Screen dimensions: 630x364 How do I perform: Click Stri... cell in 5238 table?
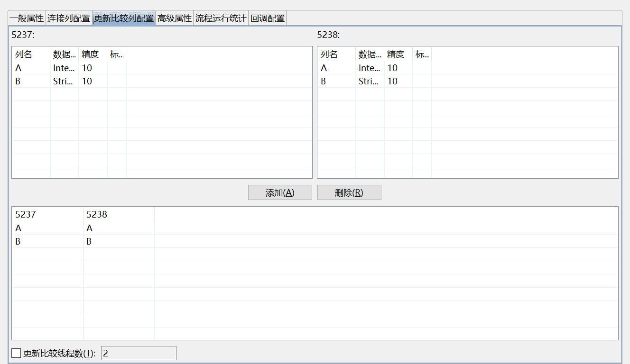point(370,81)
